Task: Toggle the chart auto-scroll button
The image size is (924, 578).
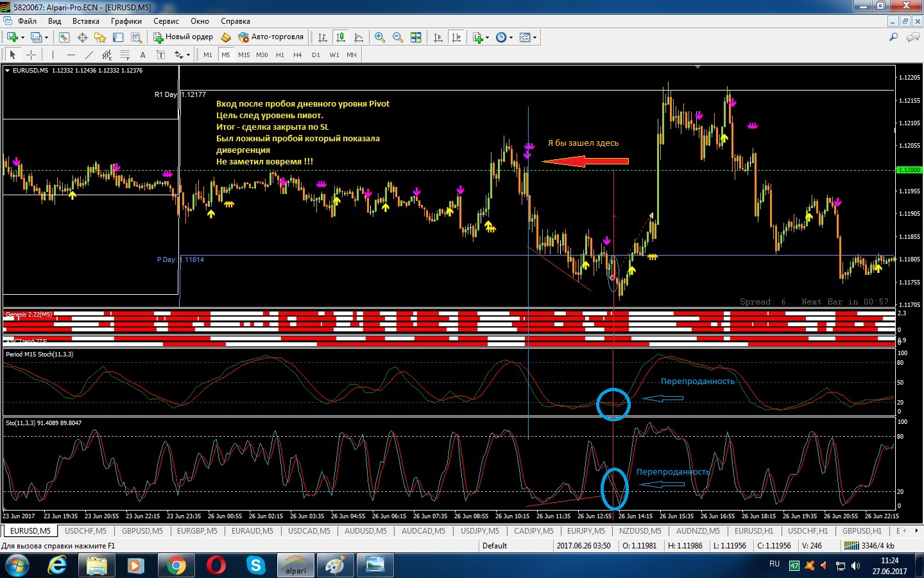Action: coord(438,37)
